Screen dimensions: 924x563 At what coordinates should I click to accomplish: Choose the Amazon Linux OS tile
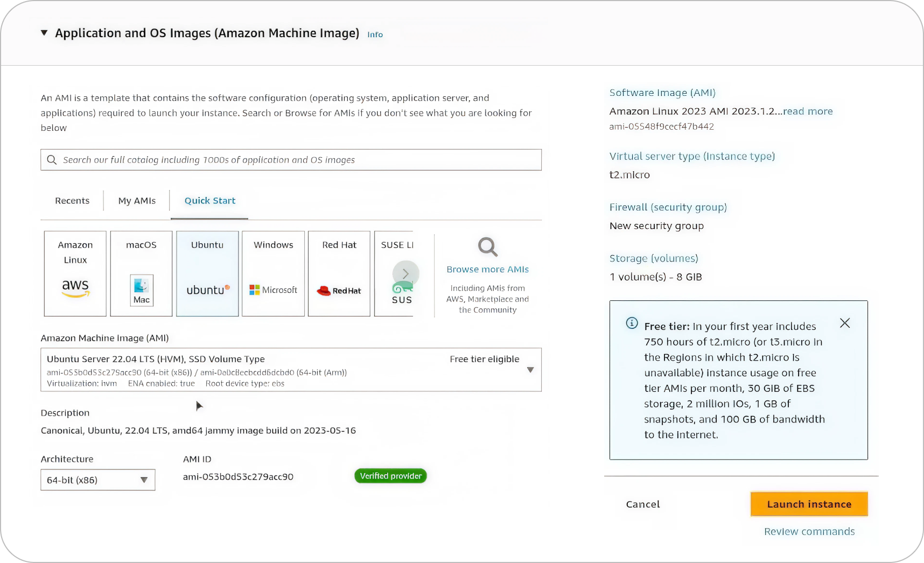point(75,273)
